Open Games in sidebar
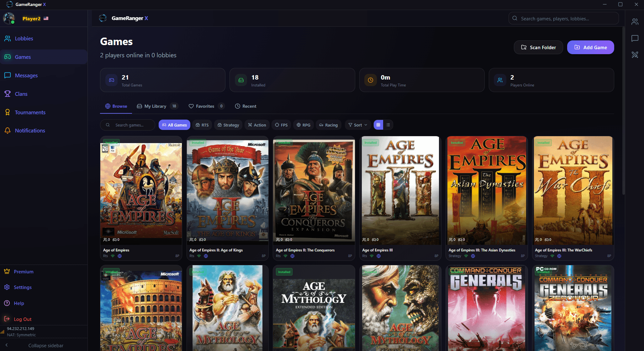This screenshot has width=644, height=351. (44, 57)
